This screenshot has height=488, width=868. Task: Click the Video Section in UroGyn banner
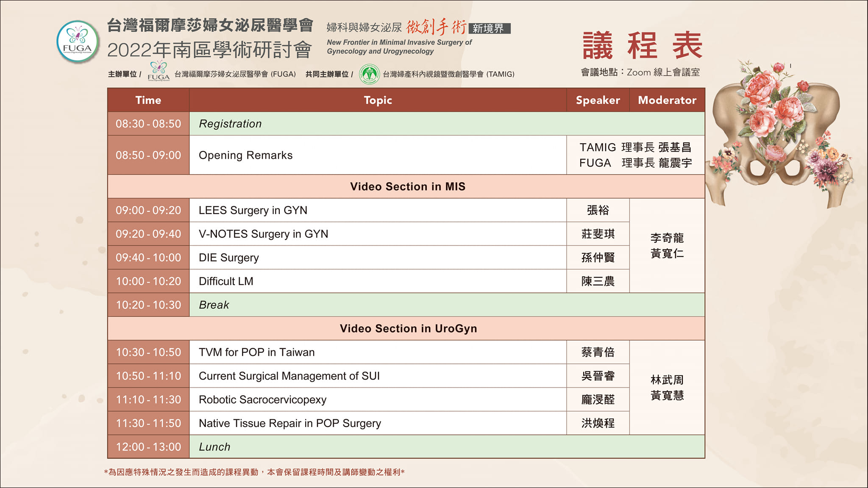[408, 328]
